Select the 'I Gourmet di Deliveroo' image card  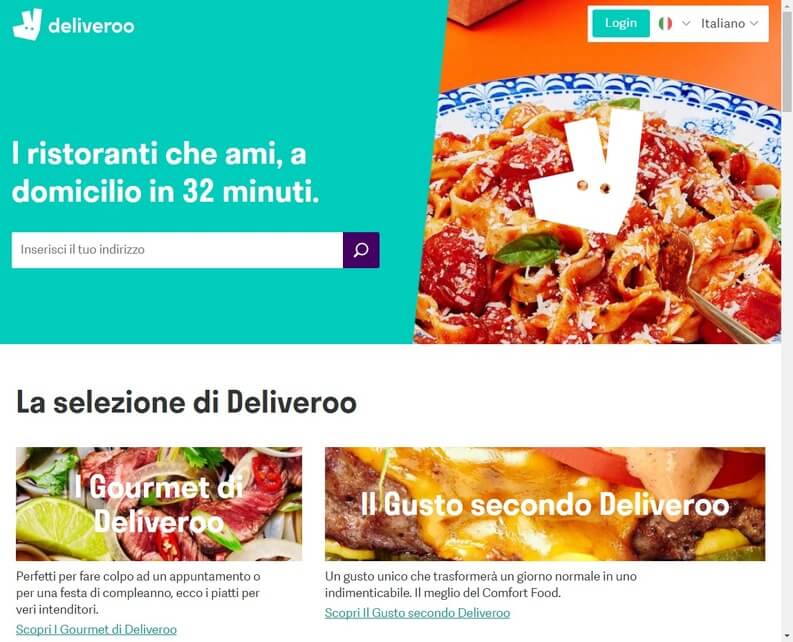click(x=159, y=504)
